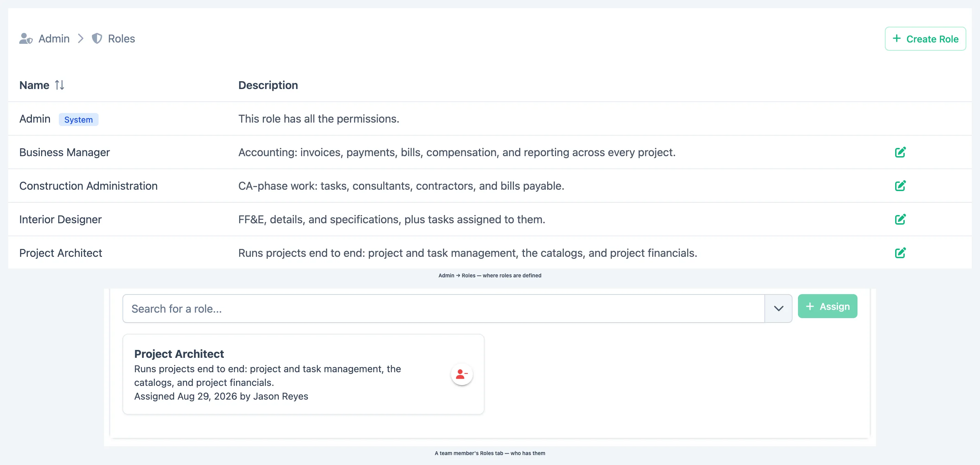Viewport: 980px width, 465px height.
Task: Go to Admin breadcrumb link
Action: (x=54, y=38)
